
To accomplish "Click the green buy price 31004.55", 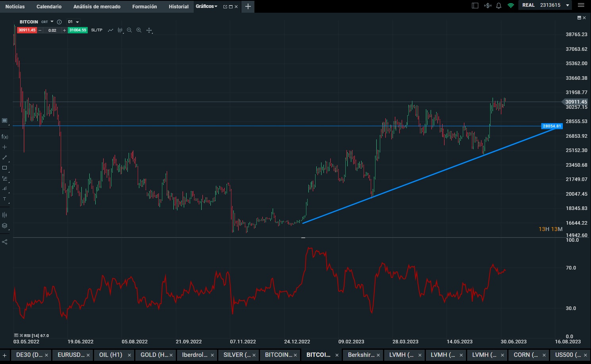I will [x=77, y=30].
